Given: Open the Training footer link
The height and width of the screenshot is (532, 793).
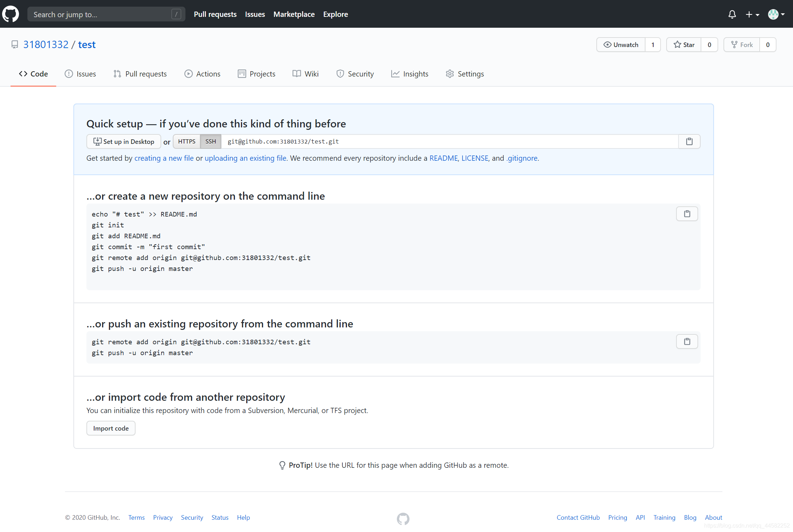Looking at the screenshot, I should click(664, 518).
